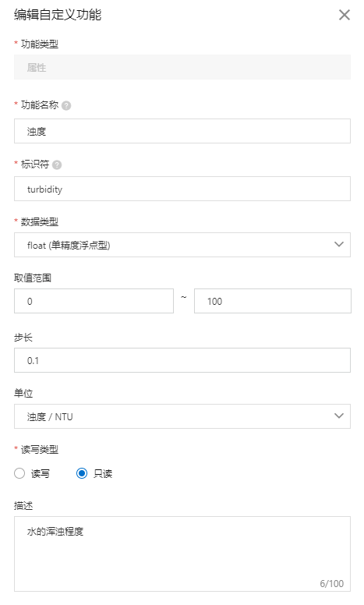This screenshot has width=364, height=605.
Task: Open the float (单精度浮点型) select box
Action: tap(182, 245)
